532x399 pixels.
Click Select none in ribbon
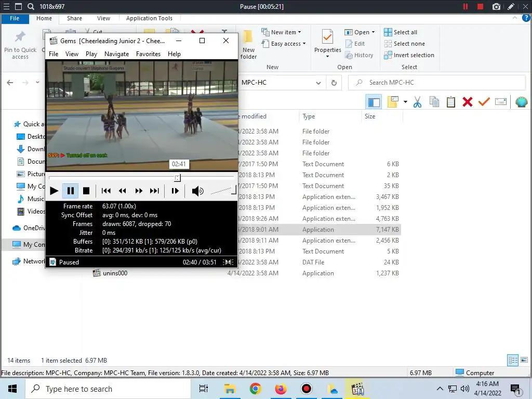pyautogui.click(x=404, y=44)
